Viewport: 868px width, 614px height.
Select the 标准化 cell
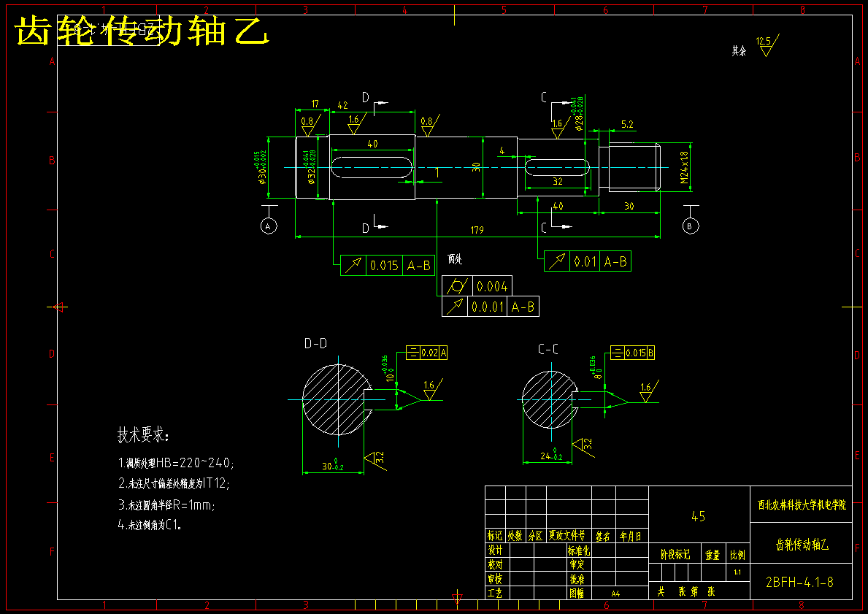click(x=579, y=550)
